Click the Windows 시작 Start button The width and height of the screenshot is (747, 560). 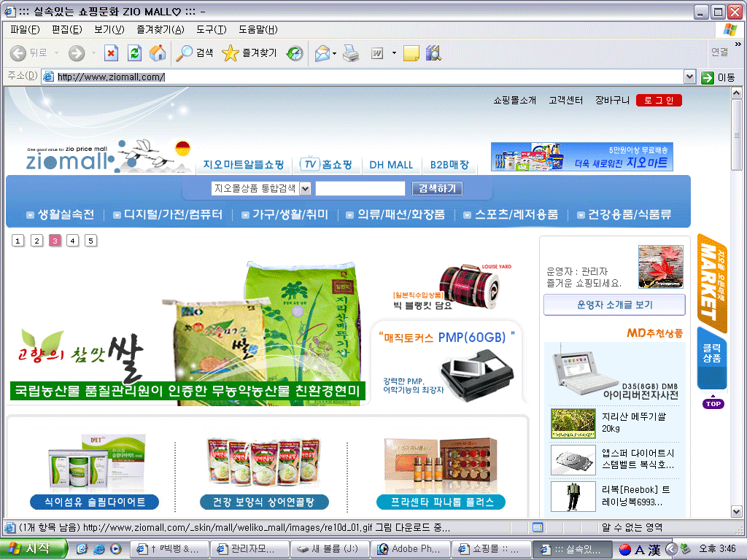(34, 549)
